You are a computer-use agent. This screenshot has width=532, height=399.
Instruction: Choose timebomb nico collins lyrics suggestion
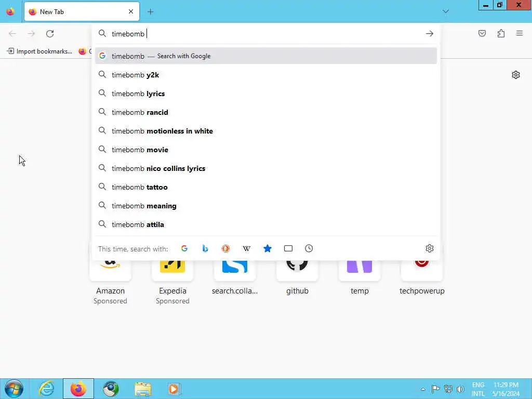pos(266,168)
